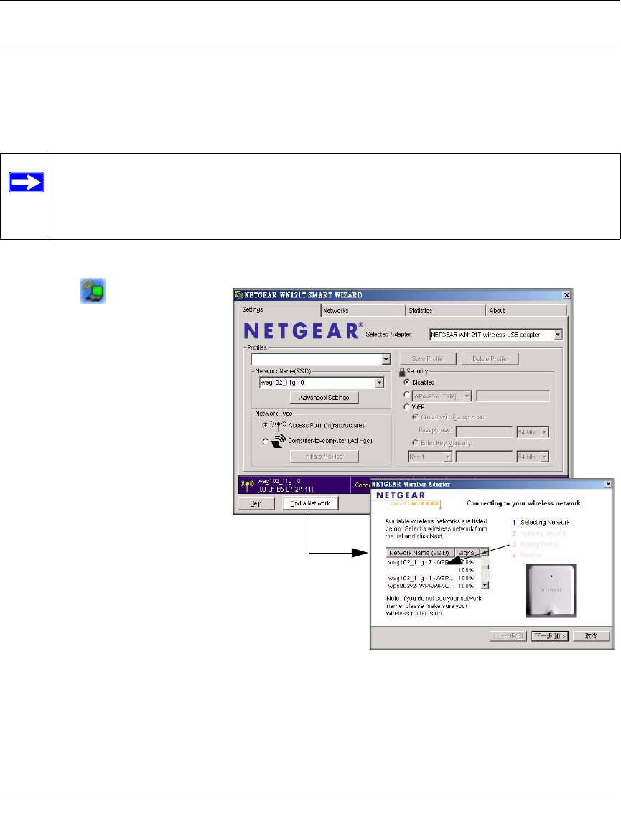Choose Enter Key Manually option

point(415,443)
